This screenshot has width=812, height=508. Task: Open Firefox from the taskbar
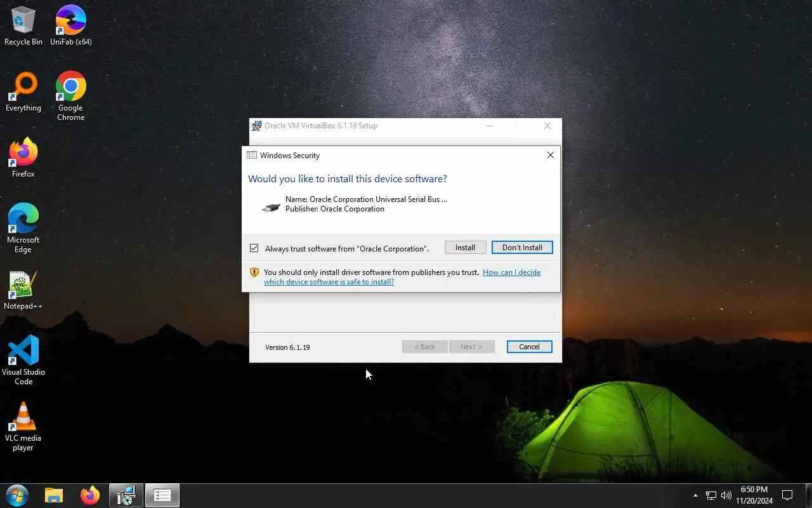(x=90, y=495)
